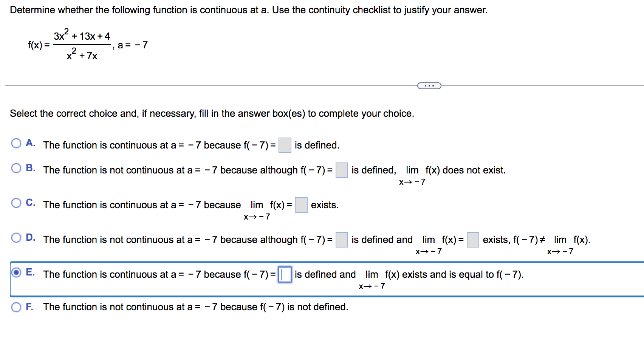
Task: Select answer choice F radio button
Action: pyautogui.click(x=16, y=307)
